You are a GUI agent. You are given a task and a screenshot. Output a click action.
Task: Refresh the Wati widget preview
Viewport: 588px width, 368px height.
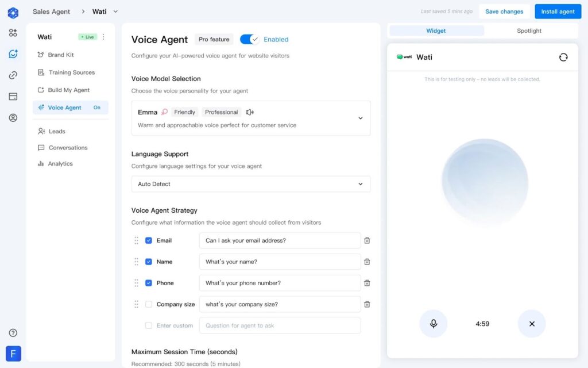(x=563, y=57)
